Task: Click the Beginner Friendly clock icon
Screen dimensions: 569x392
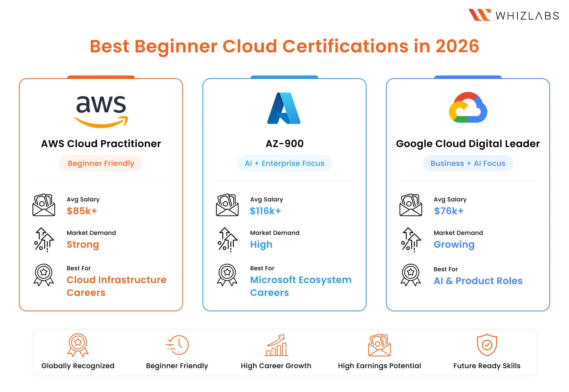Action: click(177, 345)
